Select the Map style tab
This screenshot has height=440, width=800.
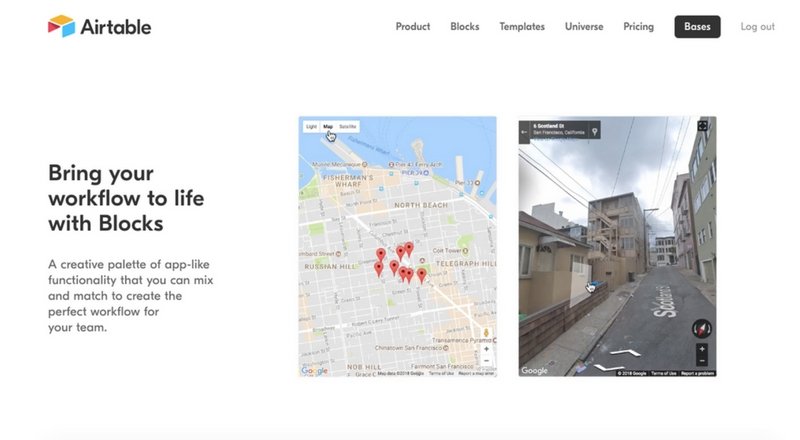328,127
